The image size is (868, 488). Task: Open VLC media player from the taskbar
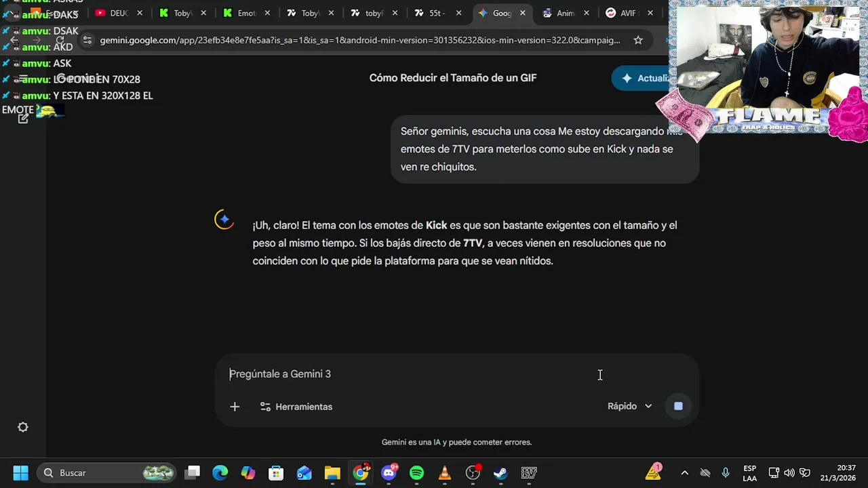445,472
